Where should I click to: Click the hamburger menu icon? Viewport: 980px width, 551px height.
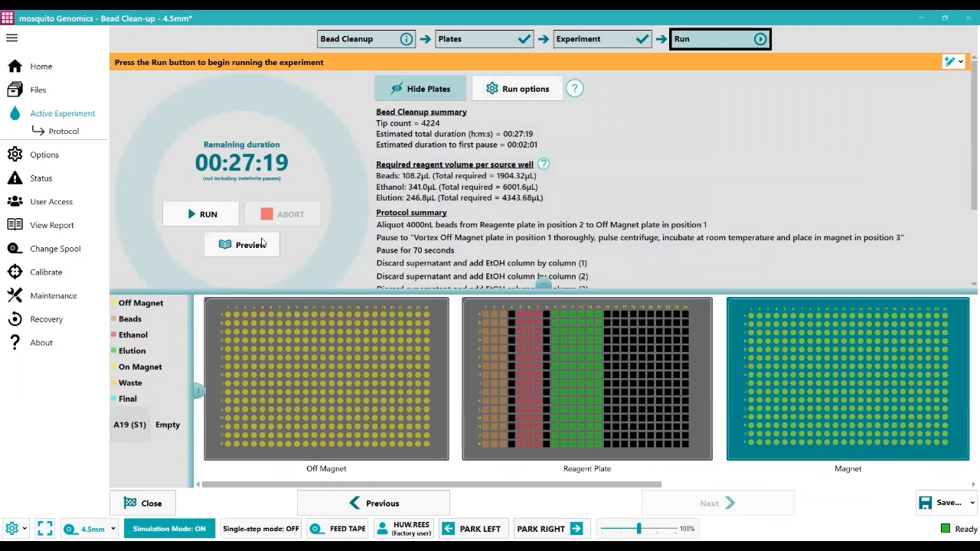tap(11, 37)
